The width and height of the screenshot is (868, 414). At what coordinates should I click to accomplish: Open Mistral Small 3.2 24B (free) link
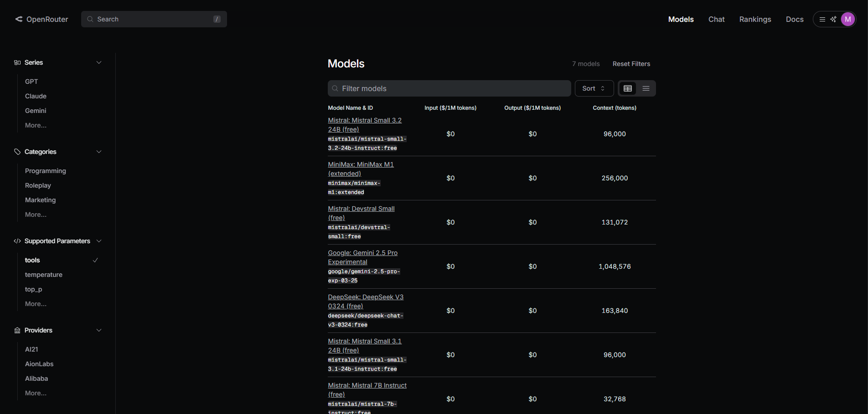click(365, 125)
